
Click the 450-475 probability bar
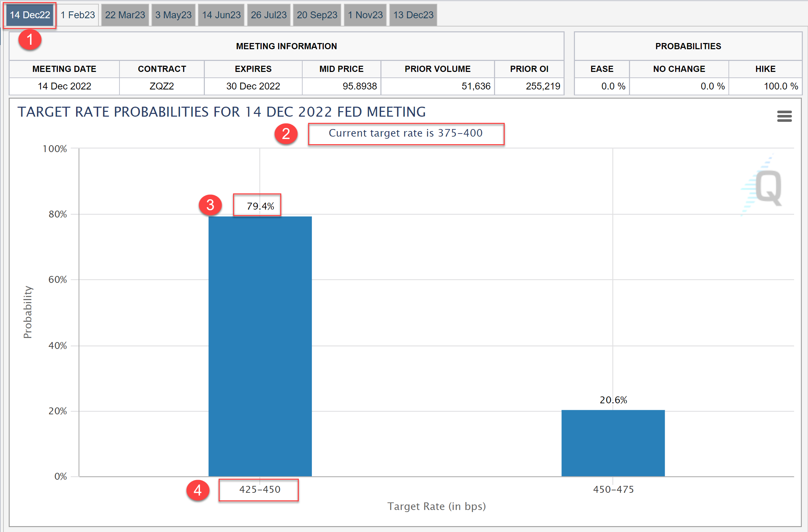(613, 443)
